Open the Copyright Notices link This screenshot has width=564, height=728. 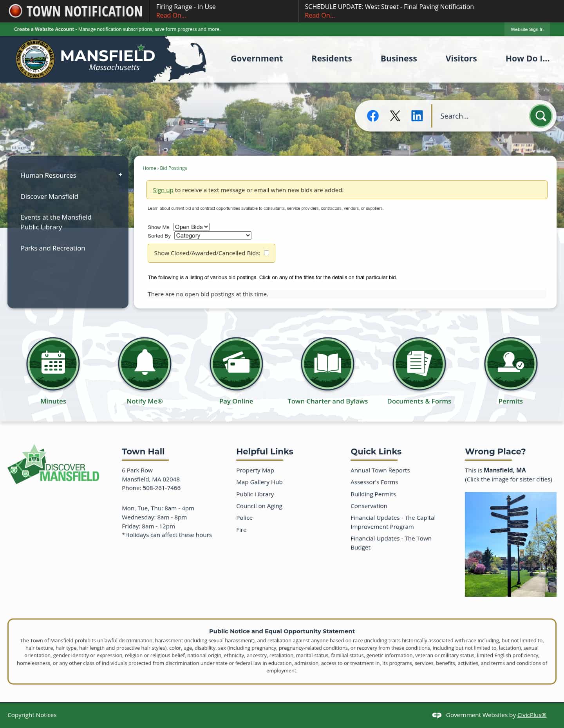[x=32, y=715]
